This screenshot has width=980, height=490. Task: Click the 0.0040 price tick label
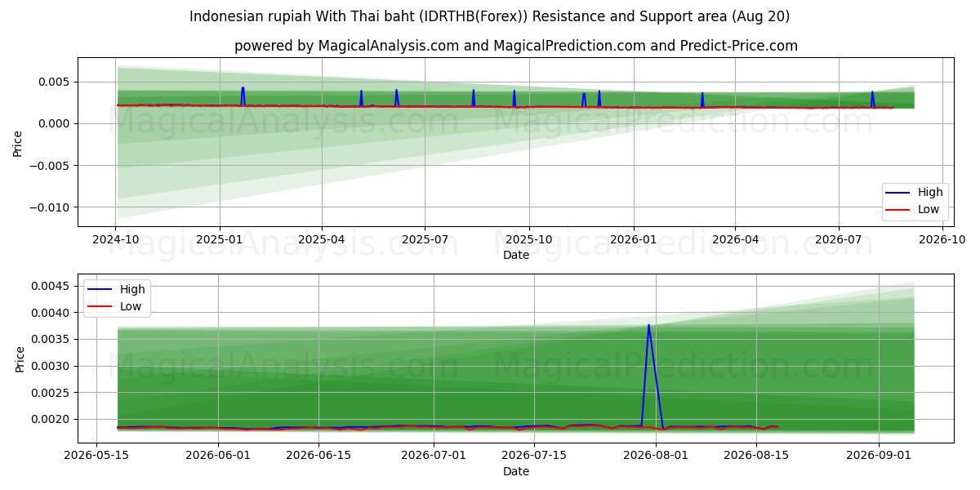pos(52,313)
